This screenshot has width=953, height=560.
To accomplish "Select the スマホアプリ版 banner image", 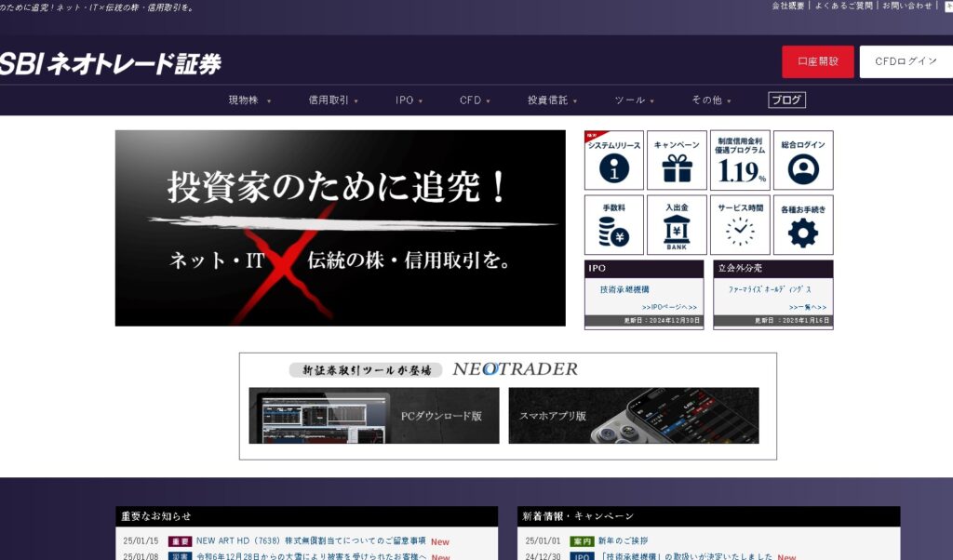I will pos(633,416).
